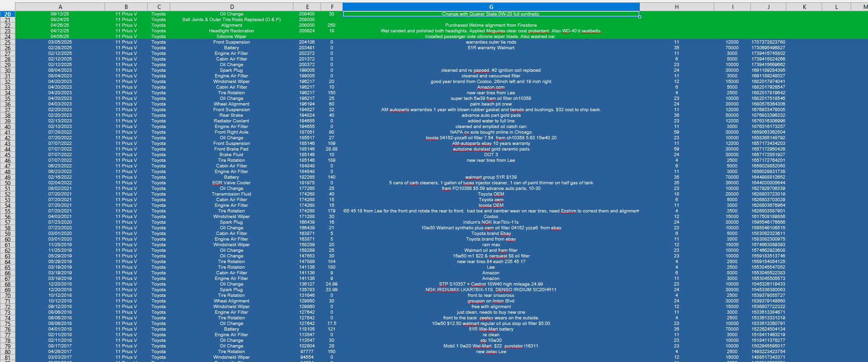Select the 33.99 cost cell

[x=332, y=290]
